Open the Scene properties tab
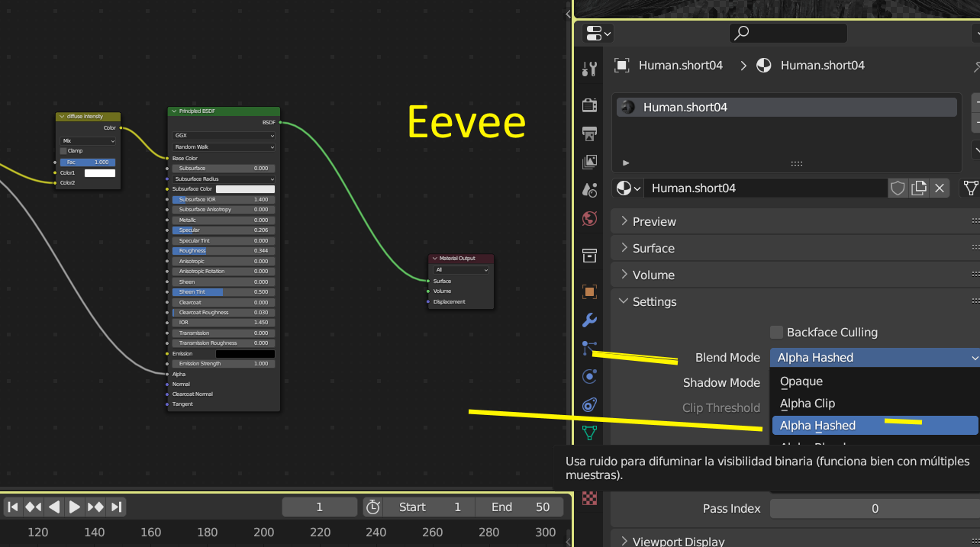 tap(589, 190)
